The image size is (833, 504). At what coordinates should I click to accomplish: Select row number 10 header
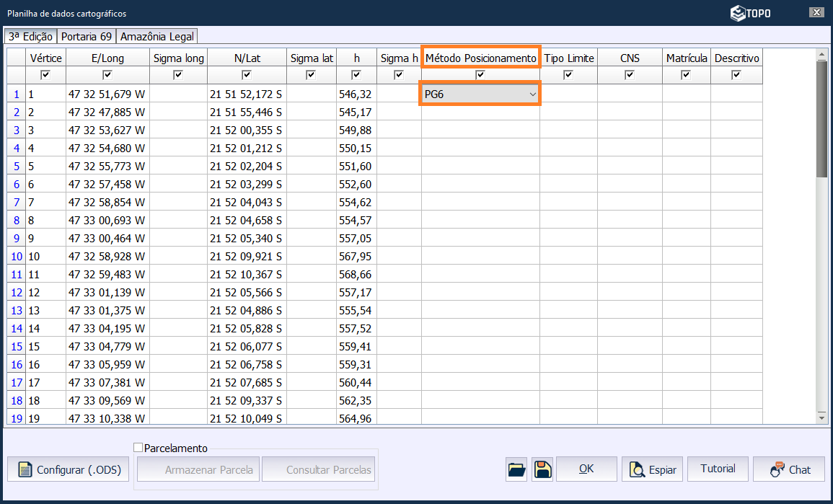[16, 256]
